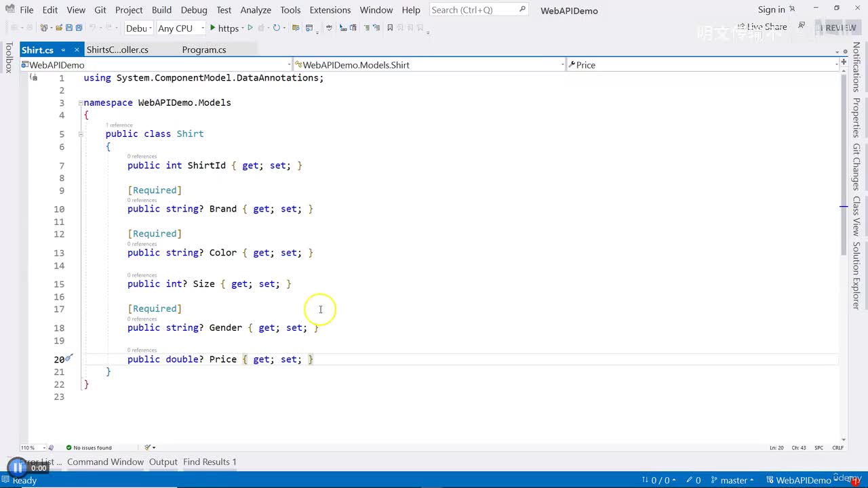Open the Debug configuration dropdown
The width and height of the screenshot is (868, 488).
tap(138, 28)
